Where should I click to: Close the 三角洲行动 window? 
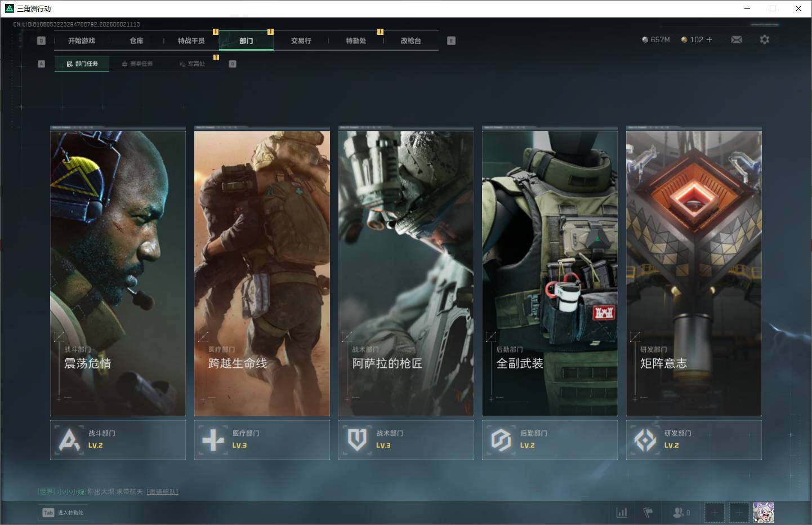click(798, 8)
